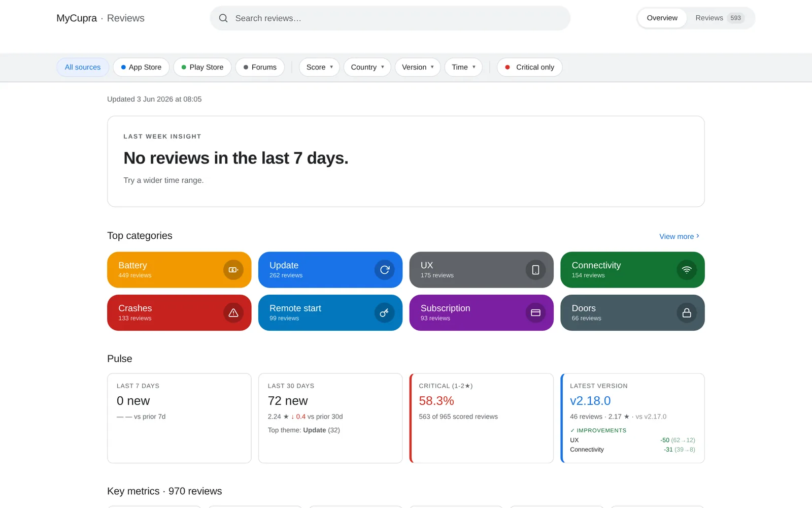812x508 pixels.
Task: Click the v2.18.0 latest version link
Action: coord(590,401)
